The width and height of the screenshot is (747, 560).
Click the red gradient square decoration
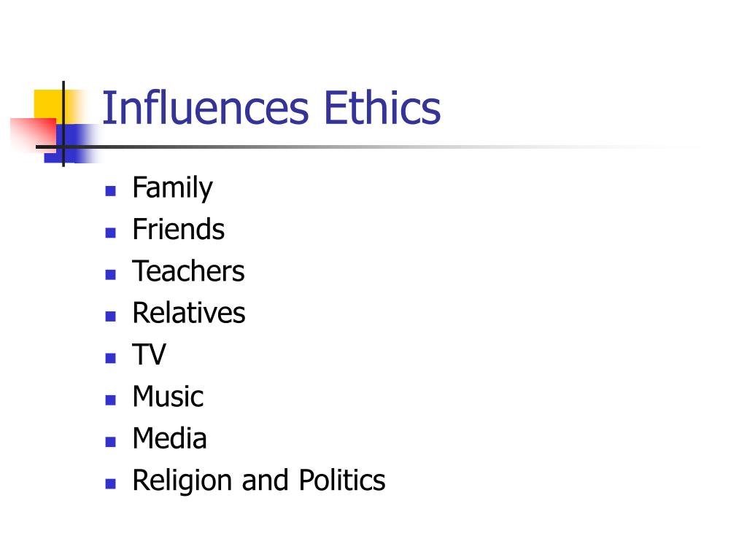pos(33,135)
